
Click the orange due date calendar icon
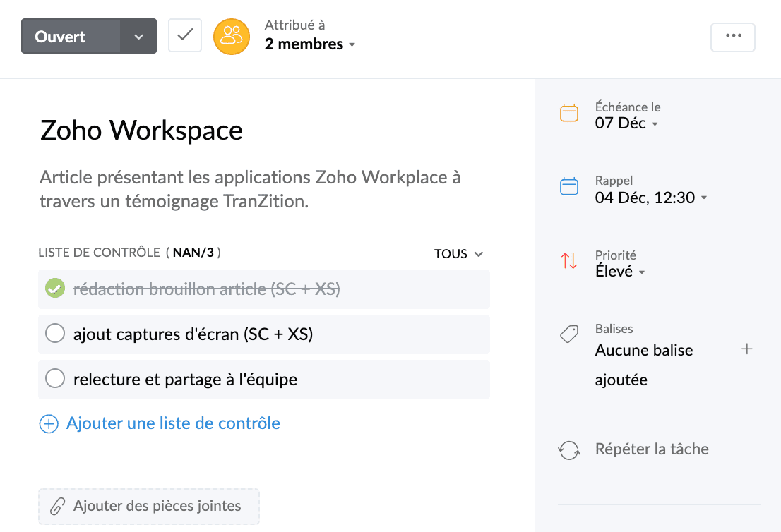point(569,113)
